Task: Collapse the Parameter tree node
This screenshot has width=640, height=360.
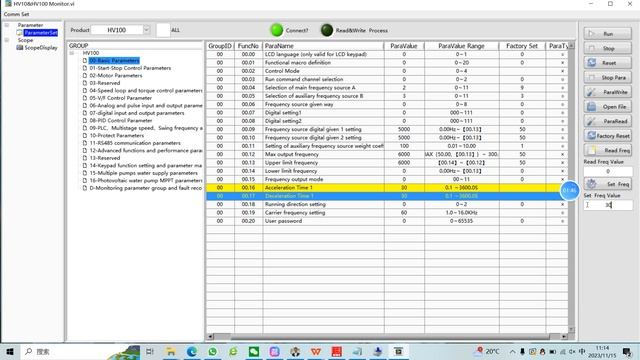Action: click(7, 25)
